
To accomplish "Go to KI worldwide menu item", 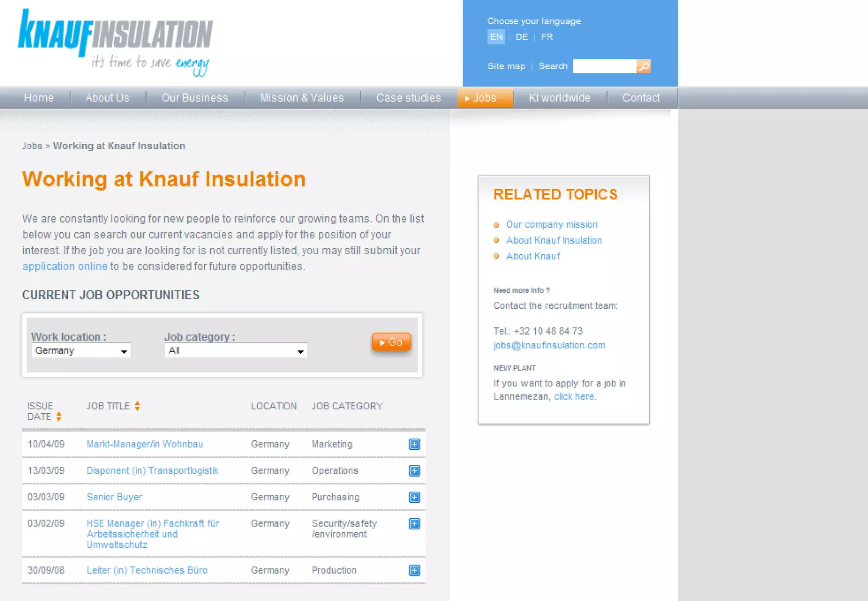I will pos(559,98).
